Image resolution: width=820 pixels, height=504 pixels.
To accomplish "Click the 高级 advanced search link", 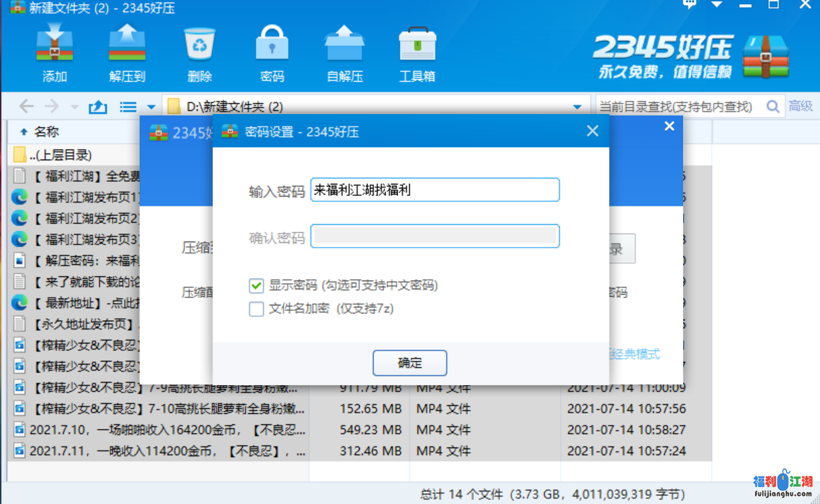I will tap(801, 106).
